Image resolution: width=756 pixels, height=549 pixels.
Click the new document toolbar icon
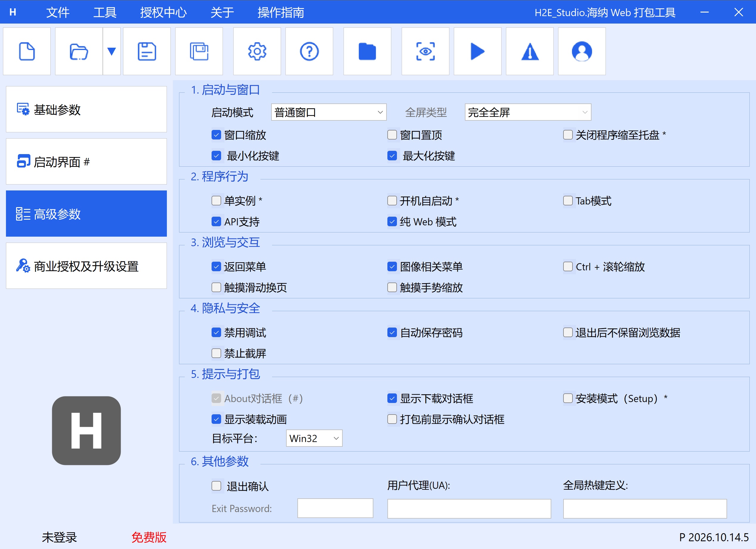click(x=27, y=51)
